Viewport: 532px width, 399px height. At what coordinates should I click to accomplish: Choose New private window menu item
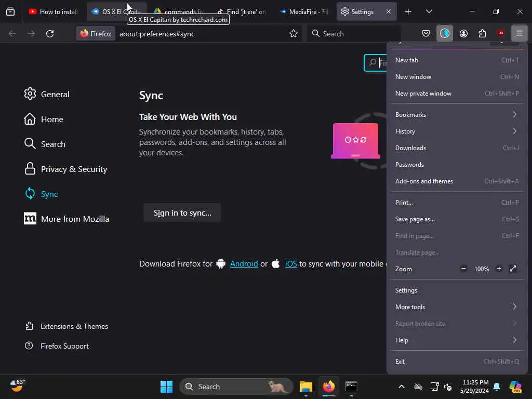[457, 94]
